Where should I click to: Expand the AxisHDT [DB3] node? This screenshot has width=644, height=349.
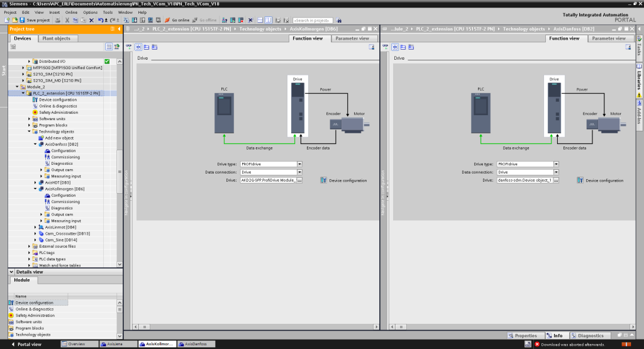point(34,182)
